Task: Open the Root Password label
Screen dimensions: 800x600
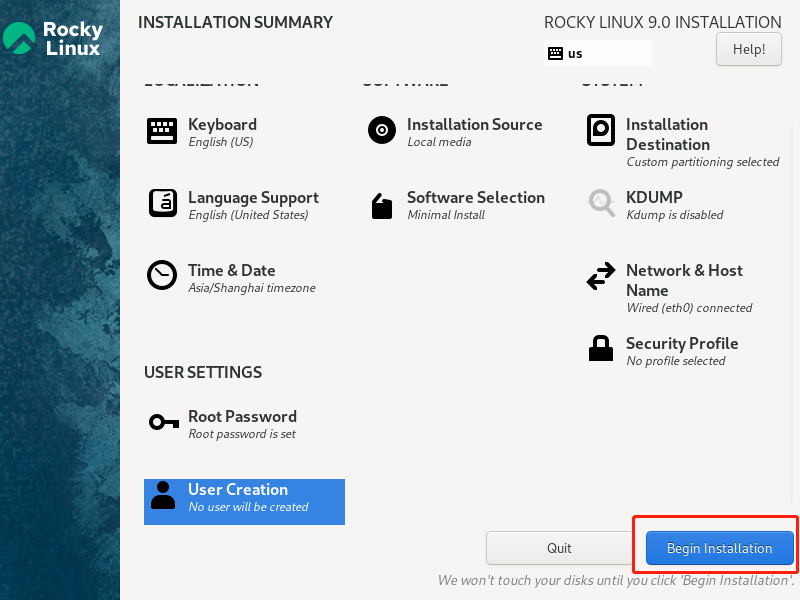Action: (242, 416)
